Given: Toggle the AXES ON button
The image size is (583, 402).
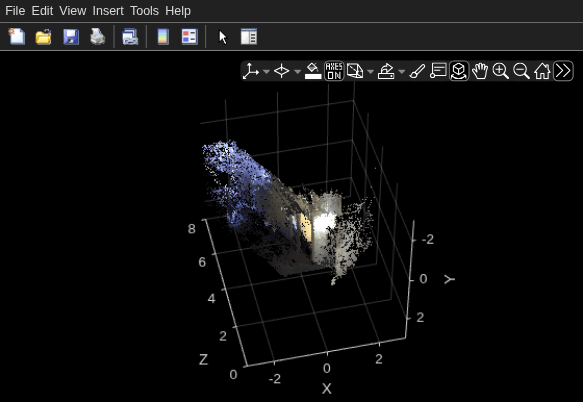Looking at the screenshot, I should pos(334,71).
